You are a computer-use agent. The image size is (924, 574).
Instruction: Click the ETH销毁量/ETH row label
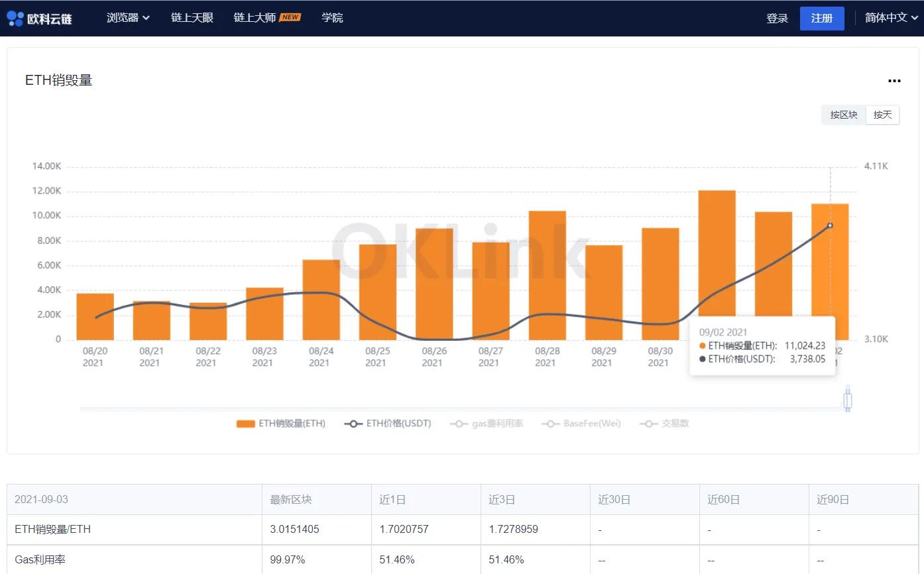tap(53, 530)
